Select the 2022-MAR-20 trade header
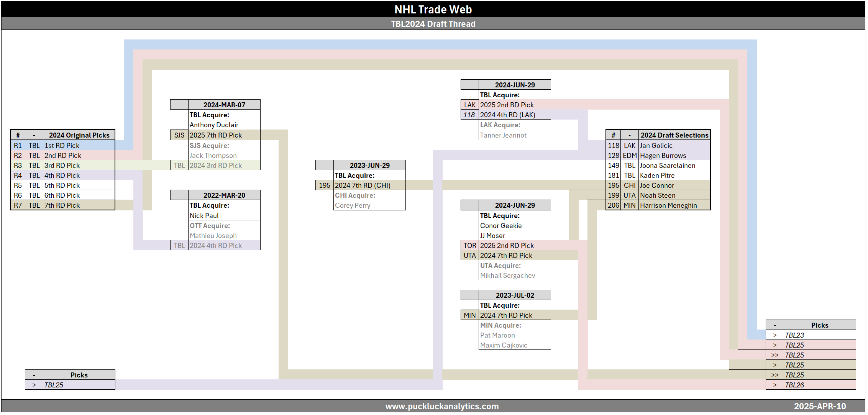The height and width of the screenshot is (415, 868). click(224, 195)
